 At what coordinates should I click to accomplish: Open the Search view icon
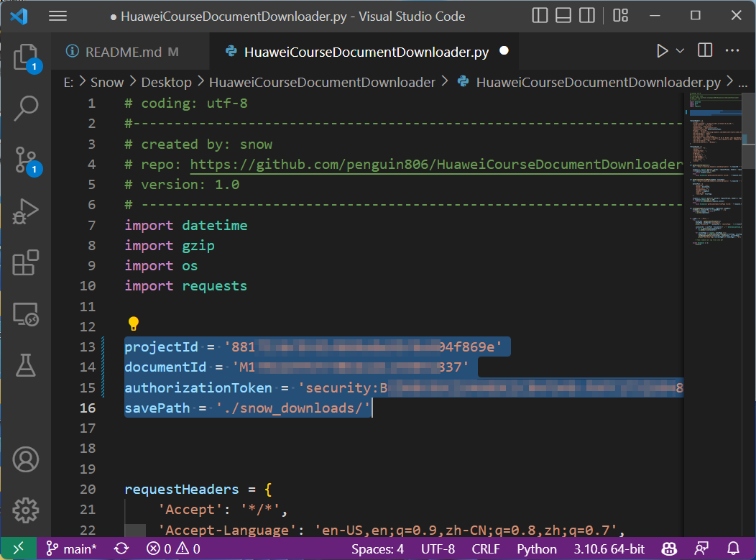(26, 108)
